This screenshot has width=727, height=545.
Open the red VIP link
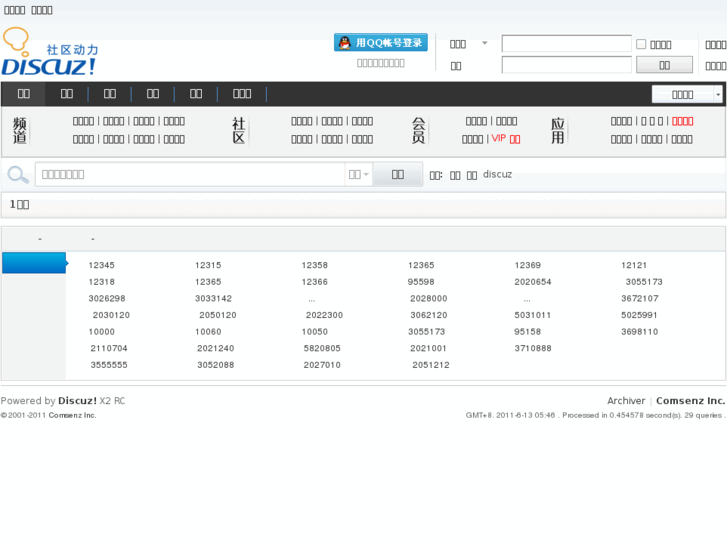click(x=505, y=139)
